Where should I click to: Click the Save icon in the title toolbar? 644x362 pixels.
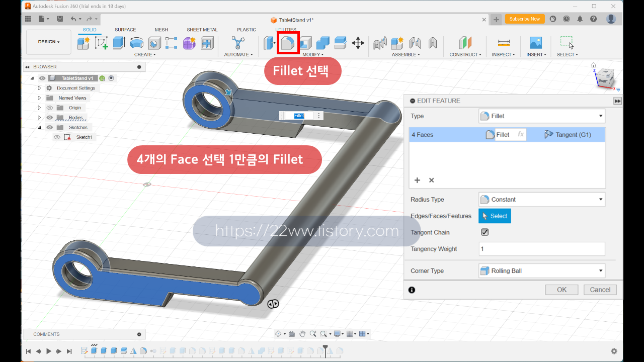click(60, 19)
